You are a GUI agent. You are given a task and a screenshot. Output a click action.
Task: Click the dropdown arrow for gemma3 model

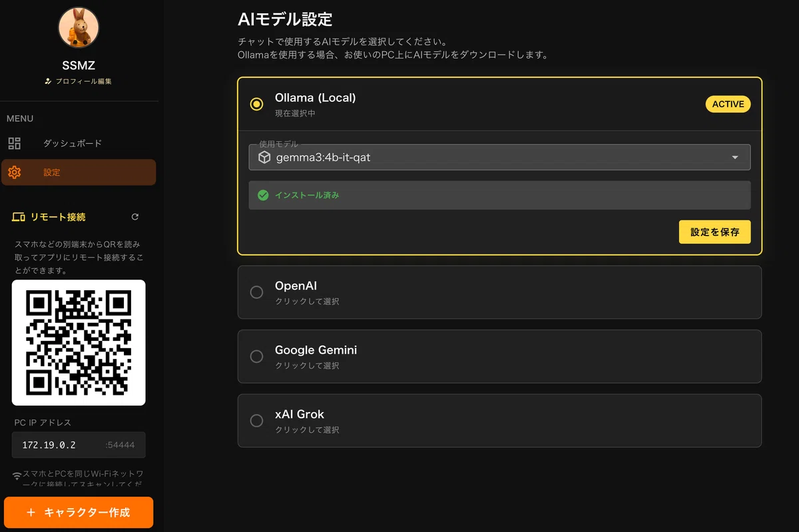pyautogui.click(x=735, y=158)
